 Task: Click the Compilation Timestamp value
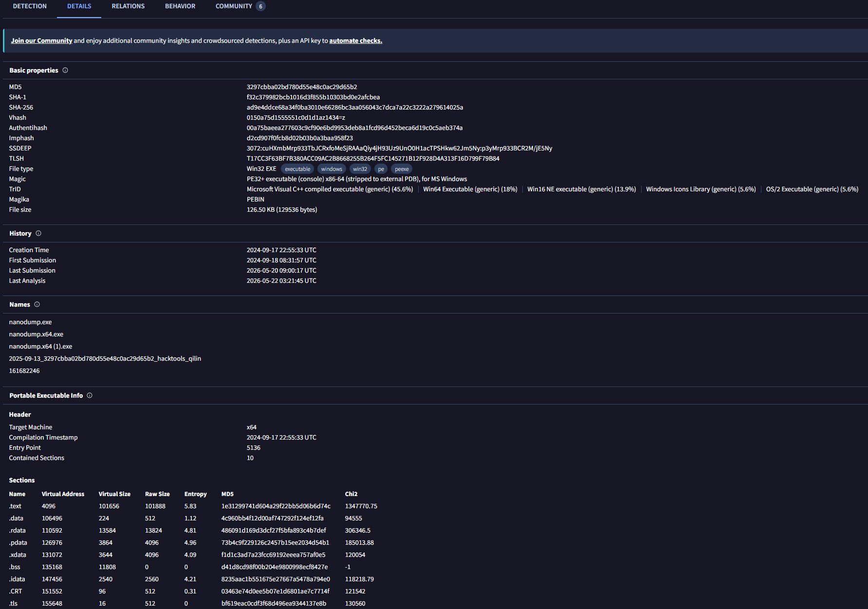[x=281, y=438]
